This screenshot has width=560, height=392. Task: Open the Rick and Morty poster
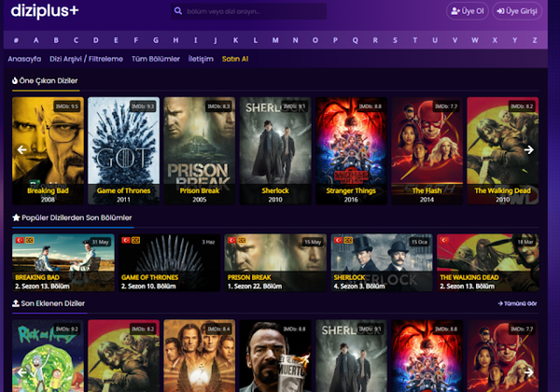(48, 356)
